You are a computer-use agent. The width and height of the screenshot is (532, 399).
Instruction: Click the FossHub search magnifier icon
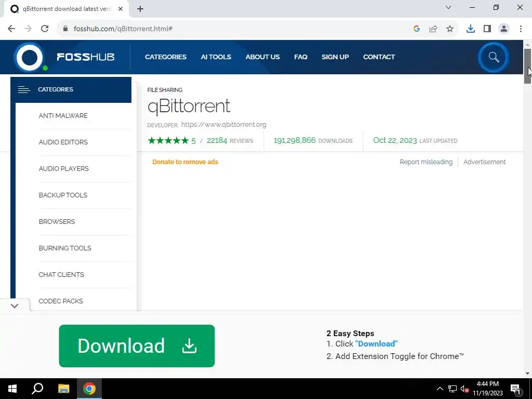(x=494, y=57)
